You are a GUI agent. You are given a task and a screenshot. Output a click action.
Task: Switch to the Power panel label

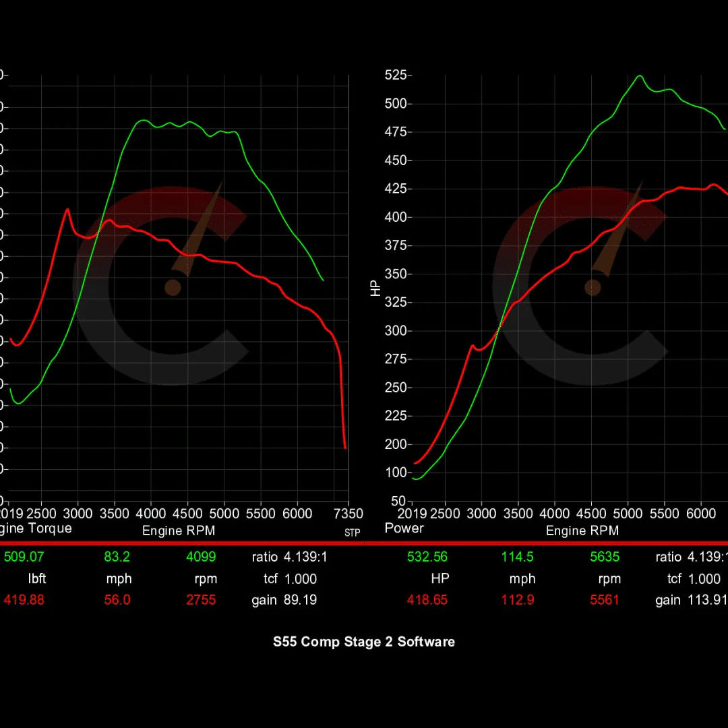[403, 528]
